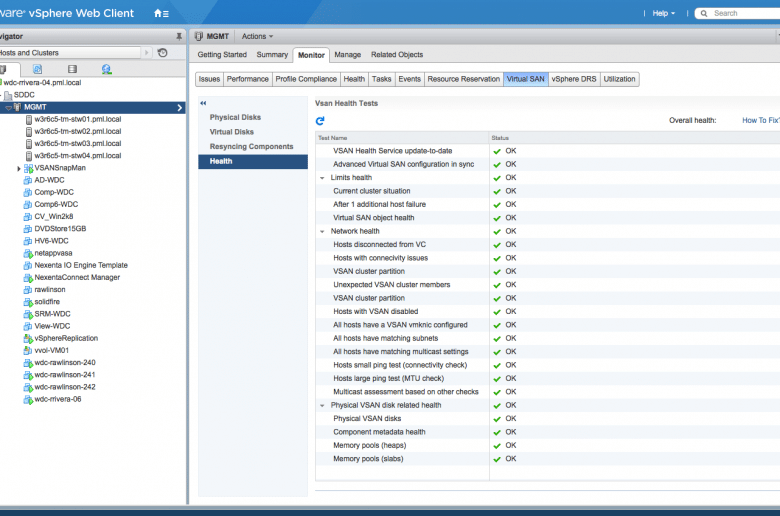Open MGMT row chevron arrow
The height and width of the screenshot is (516, 780).
[180, 107]
